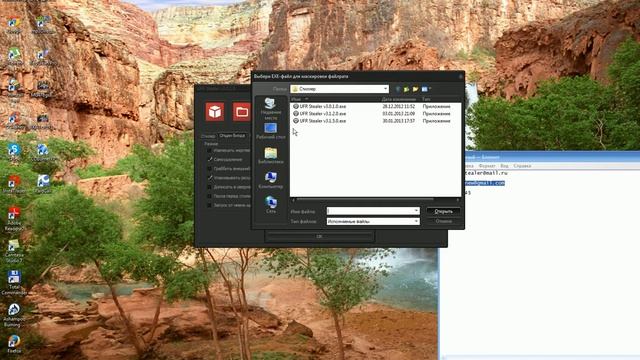
Task: Switch to the Опции билда tab
Action: coord(232,136)
